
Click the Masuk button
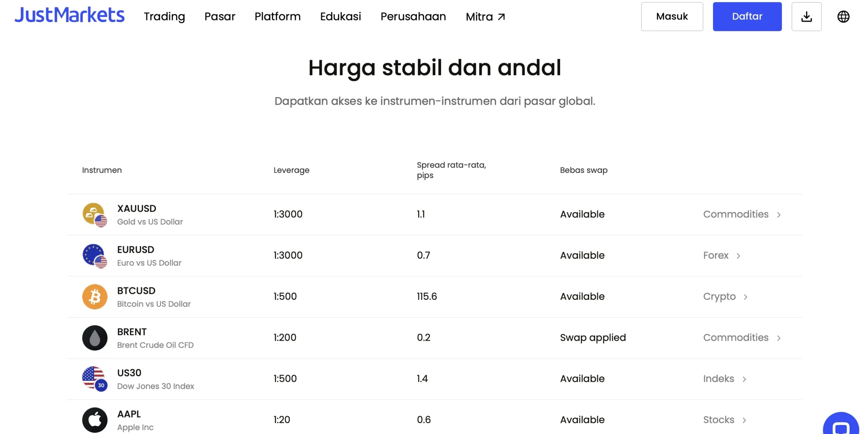click(672, 16)
